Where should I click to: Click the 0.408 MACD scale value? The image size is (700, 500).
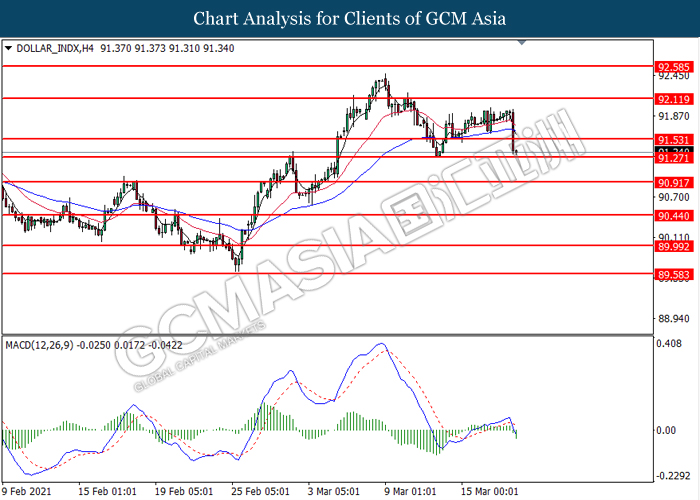tap(669, 343)
